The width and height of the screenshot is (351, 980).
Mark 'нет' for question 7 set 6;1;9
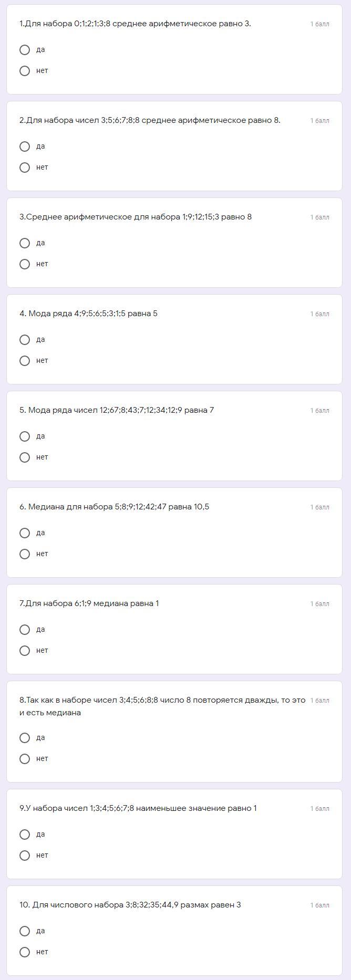coord(25,651)
